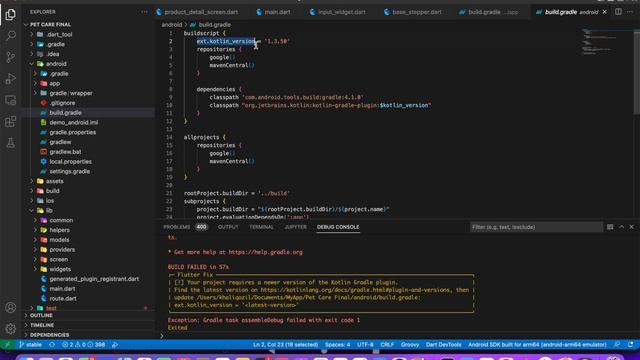This screenshot has height=360, width=640.
Task: Open the Extensions view
Action: (x=11, y=121)
